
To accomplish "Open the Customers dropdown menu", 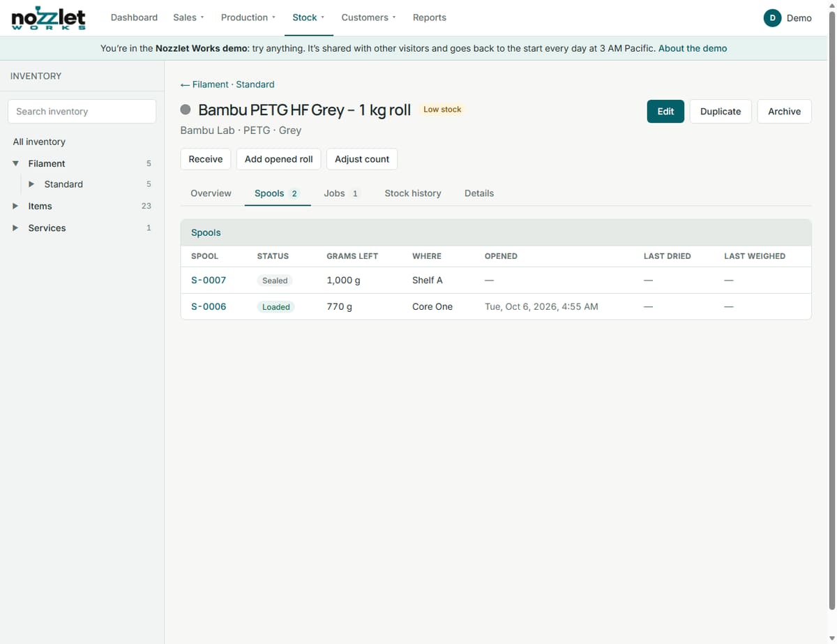I will pos(368,17).
